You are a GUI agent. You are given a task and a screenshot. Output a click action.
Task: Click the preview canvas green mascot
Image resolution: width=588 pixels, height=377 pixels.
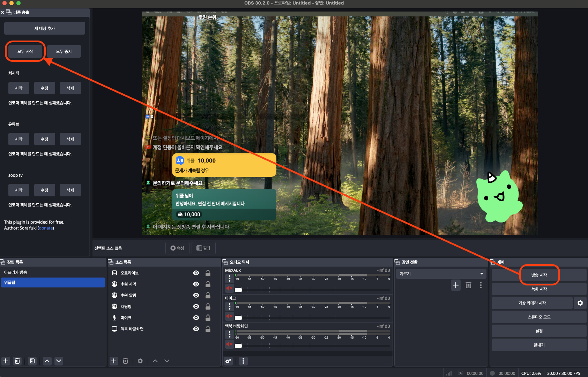point(499,196)
